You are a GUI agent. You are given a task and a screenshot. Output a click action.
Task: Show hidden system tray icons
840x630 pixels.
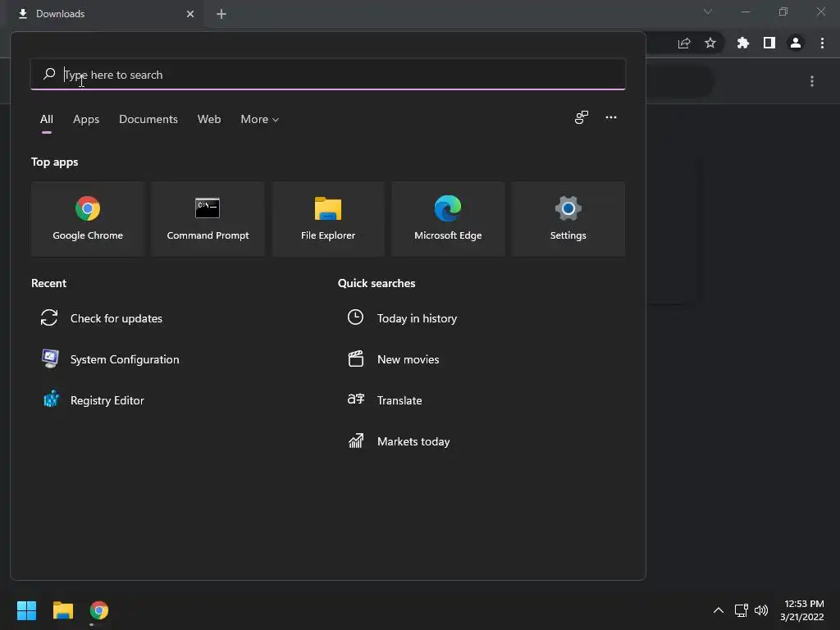click(719, 610)
